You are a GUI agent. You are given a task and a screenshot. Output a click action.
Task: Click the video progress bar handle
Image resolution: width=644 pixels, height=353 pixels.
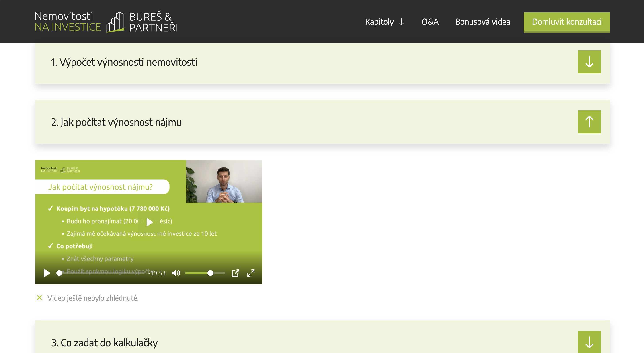(59, 273)
